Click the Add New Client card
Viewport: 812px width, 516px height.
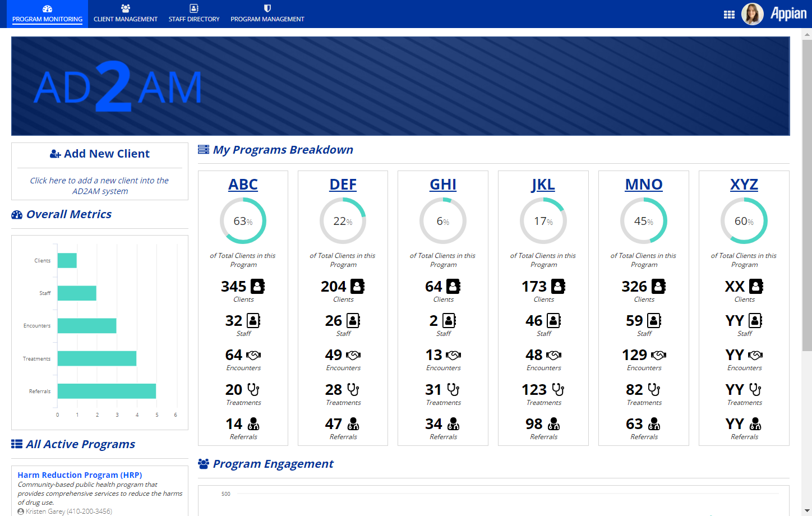pos(100,171)
